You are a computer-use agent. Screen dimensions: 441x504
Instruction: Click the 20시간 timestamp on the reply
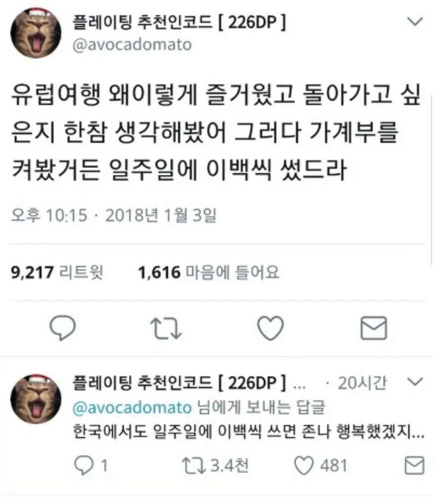click(362, 383)
